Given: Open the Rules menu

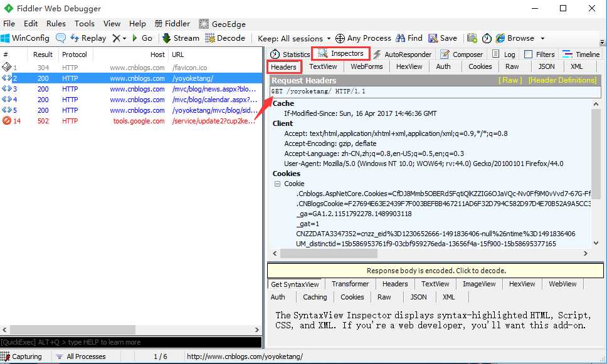Looking at the screenshot, I should coord(56,24).
